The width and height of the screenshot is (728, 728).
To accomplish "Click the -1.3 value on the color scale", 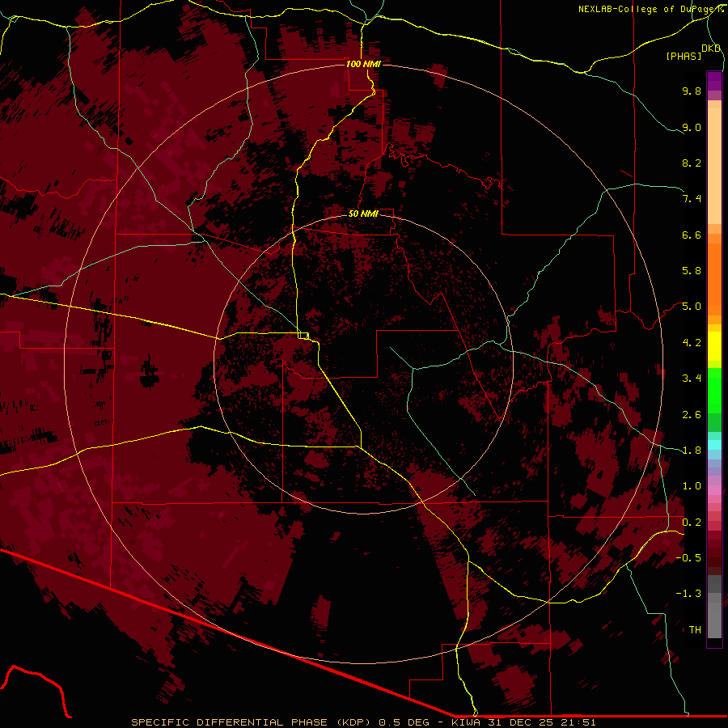I will pyautogui.click(x=688, y=594).
